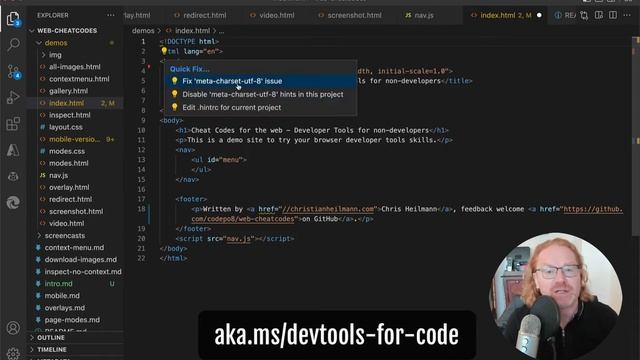640x360 pixels.
Task: Collapse the WEB-CHEATCODES root folder
Action: [x=67, y=31]
